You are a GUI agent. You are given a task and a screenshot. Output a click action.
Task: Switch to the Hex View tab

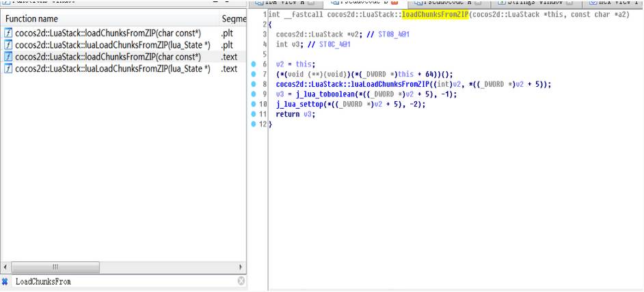[614, 3]
